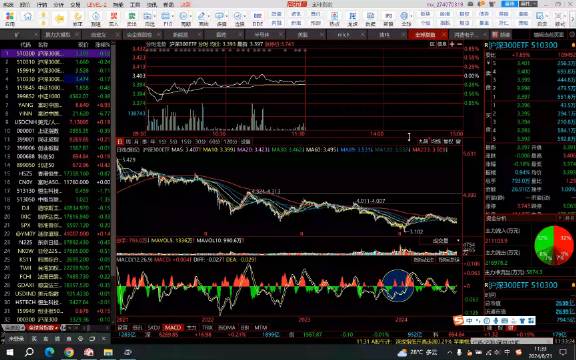
Task: Click the green-red capital flow pie chart
Action: pyautogui.click(x=554, y=245)
